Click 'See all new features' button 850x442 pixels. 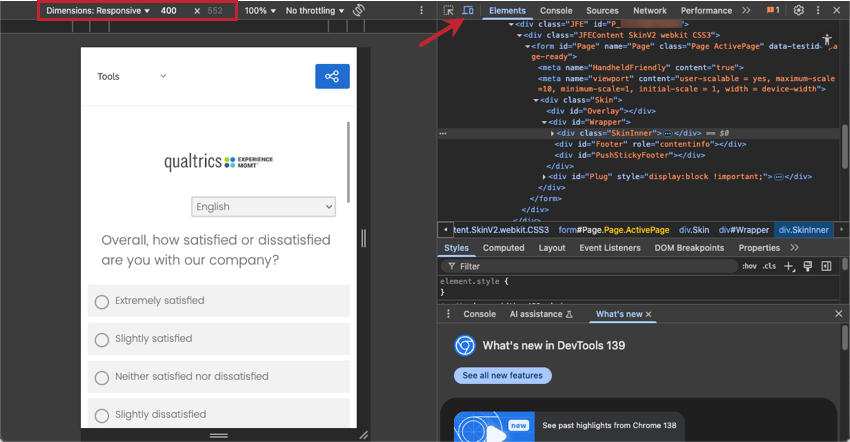pos(502,376)
